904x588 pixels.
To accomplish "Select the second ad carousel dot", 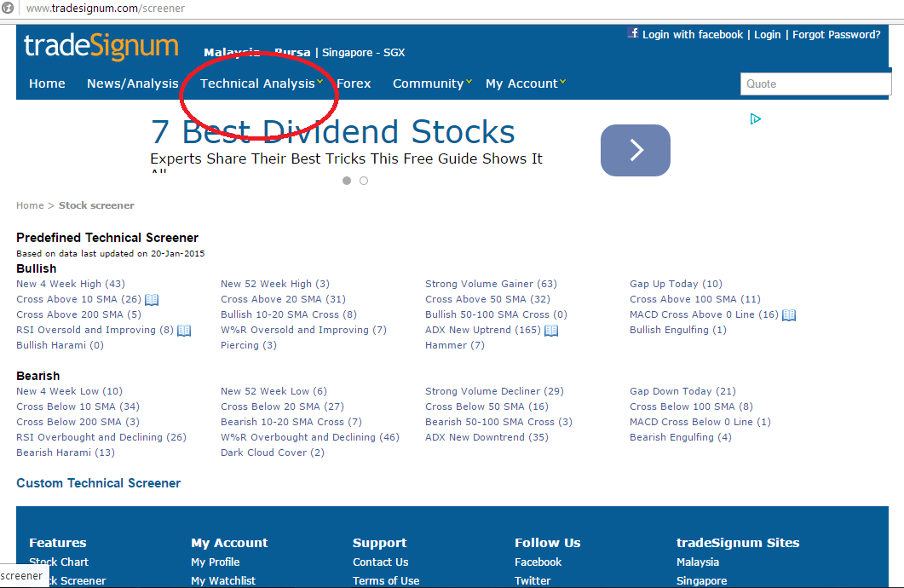I will click(x=364, y=181).
